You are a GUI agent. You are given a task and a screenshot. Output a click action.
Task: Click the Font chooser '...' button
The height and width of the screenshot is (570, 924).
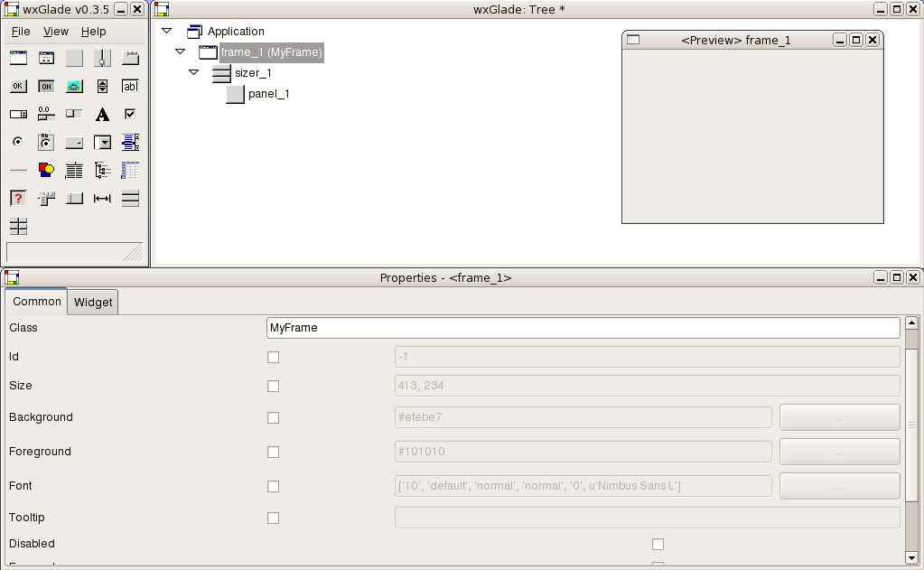pyautogui.click(x=839, y=486)
